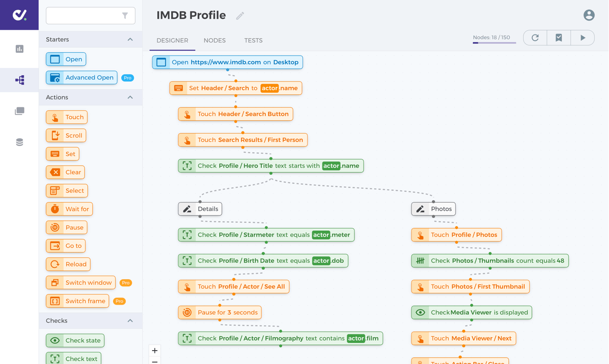Collapse the Checks section
The height and width of the screenshot is (364, 609).
tap(130, 321)
